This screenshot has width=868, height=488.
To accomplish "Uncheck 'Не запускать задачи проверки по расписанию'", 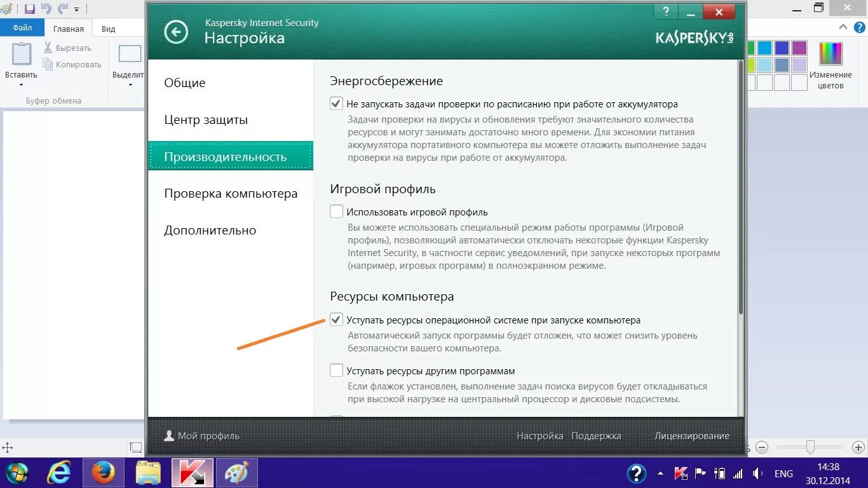I will point(337,104).
